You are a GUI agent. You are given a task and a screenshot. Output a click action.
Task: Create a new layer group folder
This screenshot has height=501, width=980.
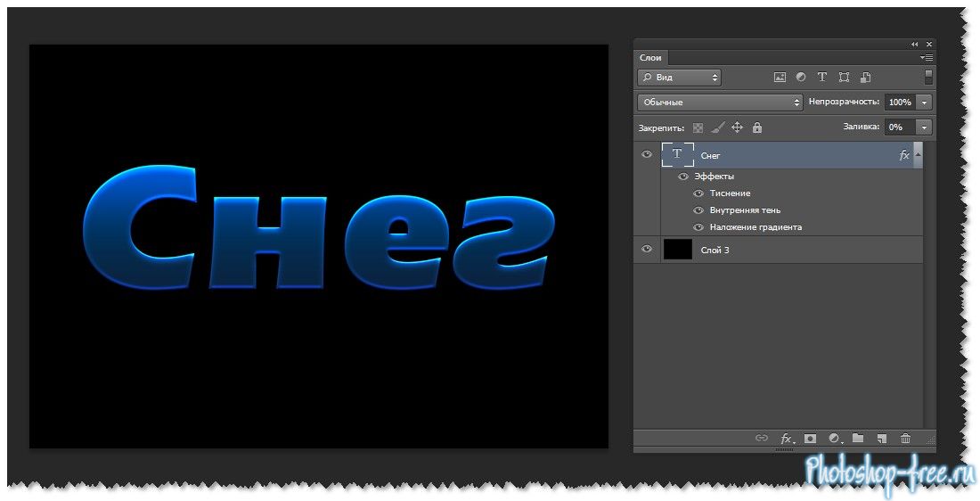pyautogui.click(x=858, y=439)
